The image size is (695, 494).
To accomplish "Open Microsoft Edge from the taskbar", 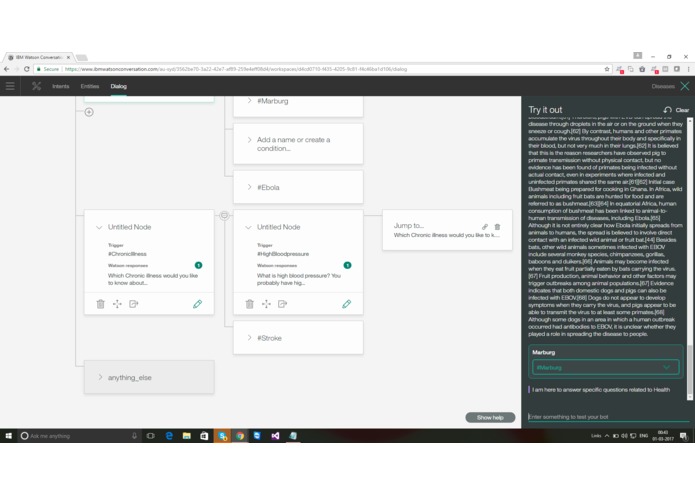I will (x=169, y=436).
